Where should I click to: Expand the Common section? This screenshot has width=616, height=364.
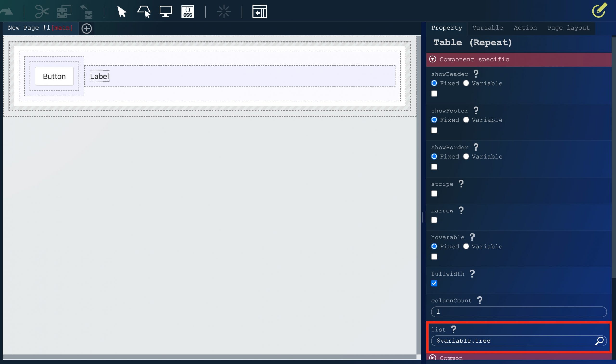coord(433,358)
